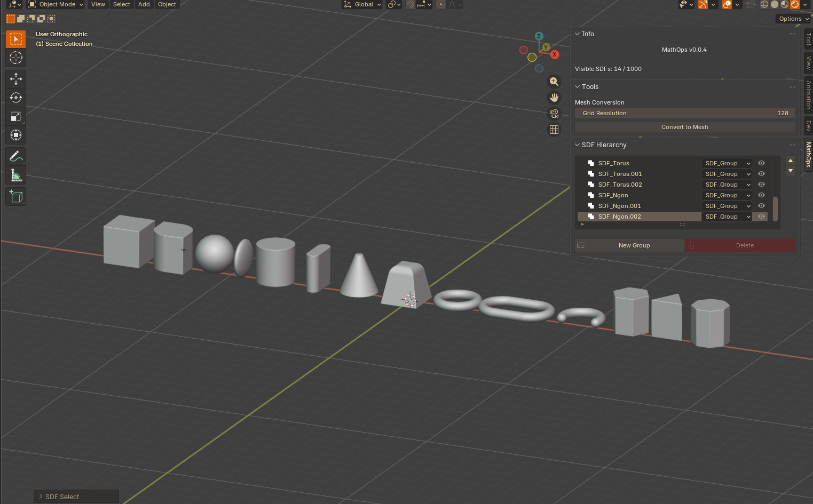Open the SDF_Group dropdown for SDF_Ngon.001
The width and height of the screenshot is (813, 504).
click(727, 206)
